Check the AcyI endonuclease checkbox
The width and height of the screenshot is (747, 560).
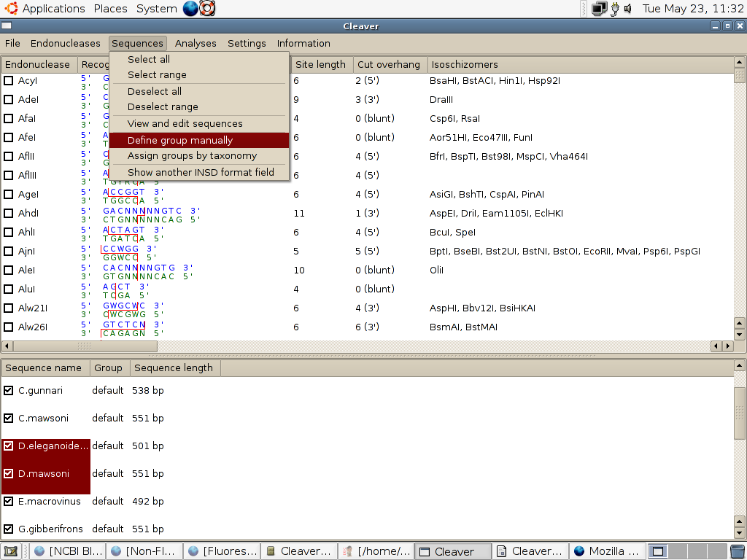click(9, 81)
